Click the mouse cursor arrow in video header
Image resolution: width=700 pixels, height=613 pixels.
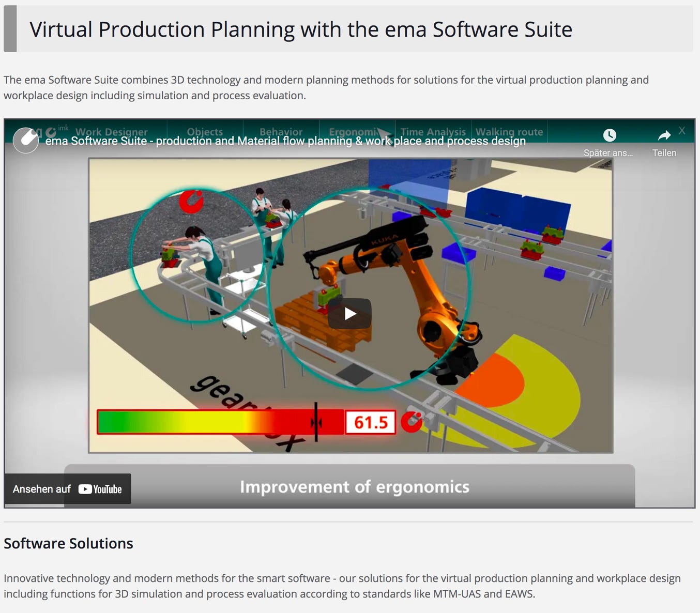click(384, 135)
